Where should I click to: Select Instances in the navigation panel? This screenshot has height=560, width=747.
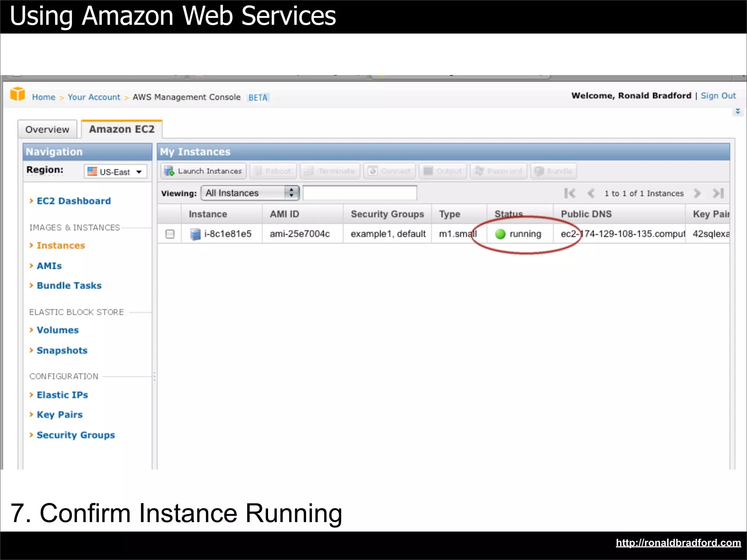pyautogui.click(x=61, y=245)
